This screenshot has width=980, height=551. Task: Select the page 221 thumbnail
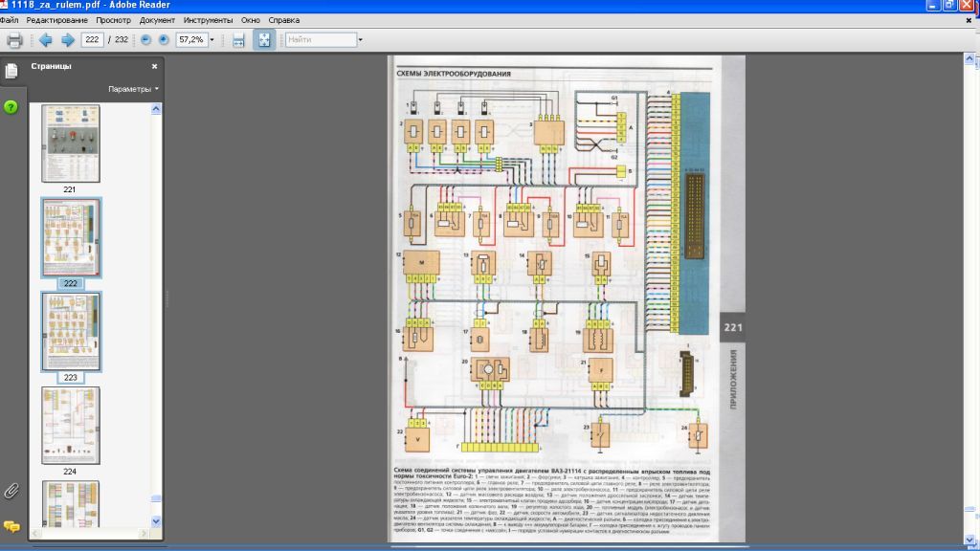pos(71,143)
